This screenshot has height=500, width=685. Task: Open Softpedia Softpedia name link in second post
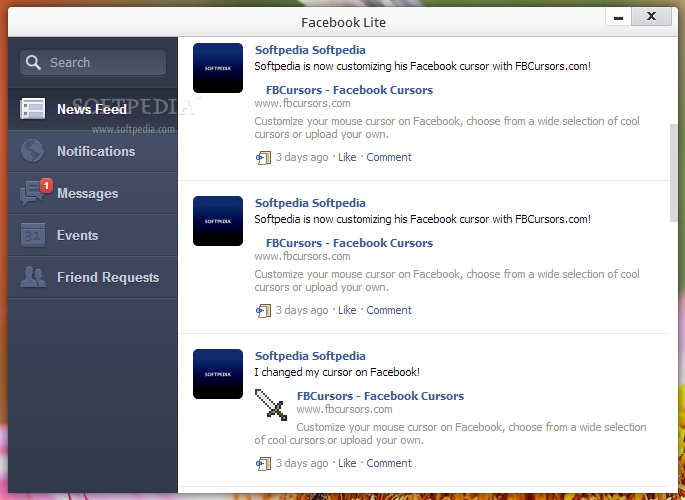(310, 203)
